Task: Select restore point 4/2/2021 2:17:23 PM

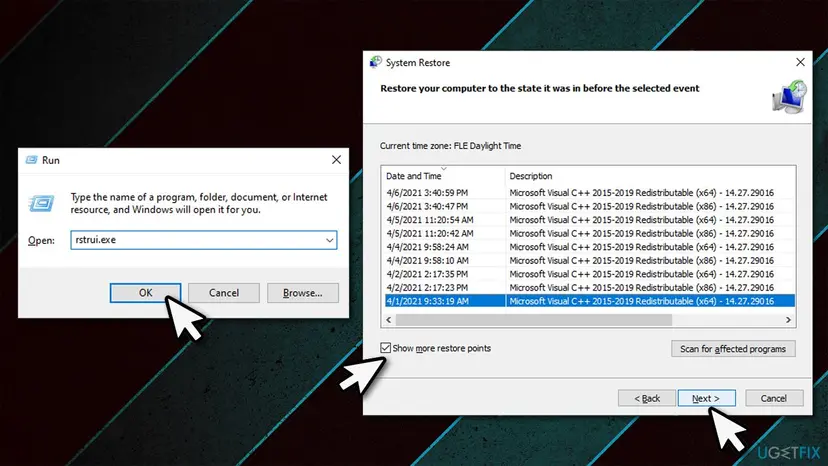Action: (588, 287)
